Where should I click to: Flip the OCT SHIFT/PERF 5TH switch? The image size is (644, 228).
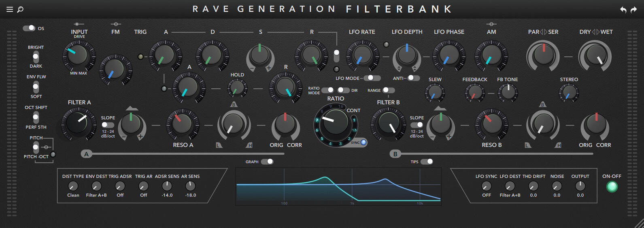(x=36, y=117)
